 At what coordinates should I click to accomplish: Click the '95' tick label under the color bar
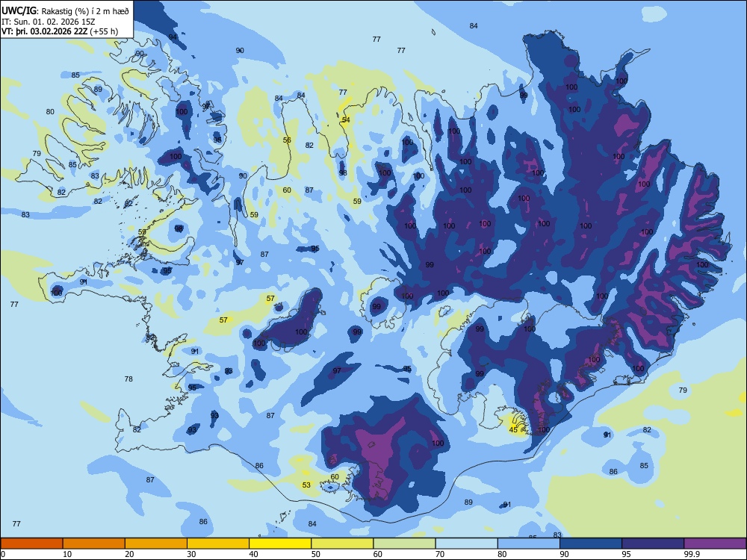click(x=627, y=554)
